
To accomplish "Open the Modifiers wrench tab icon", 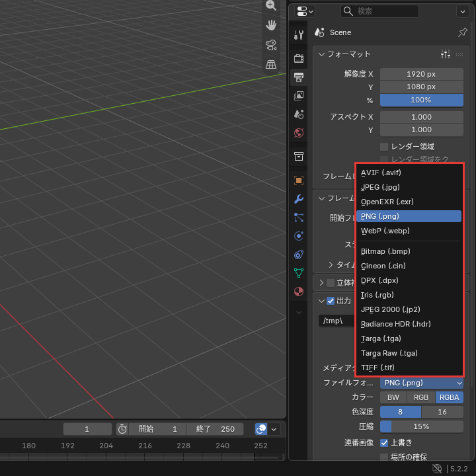I will pyautogui.click(x=299, y=199).
